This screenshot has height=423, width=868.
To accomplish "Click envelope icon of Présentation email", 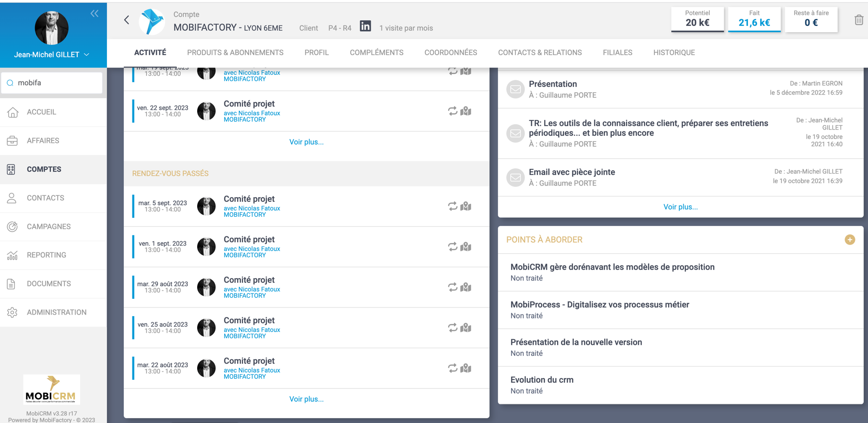I will click(x=515, y=89).
